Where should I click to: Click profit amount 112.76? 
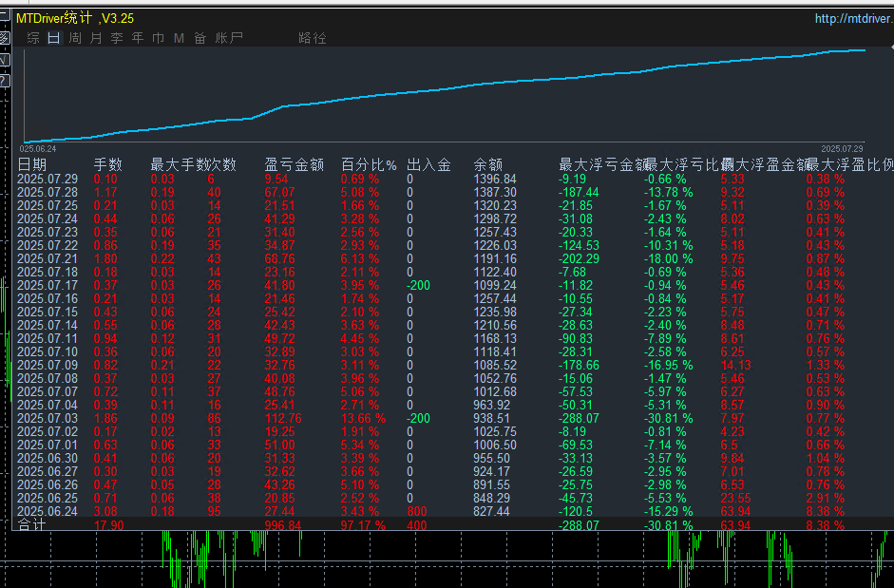283,418
